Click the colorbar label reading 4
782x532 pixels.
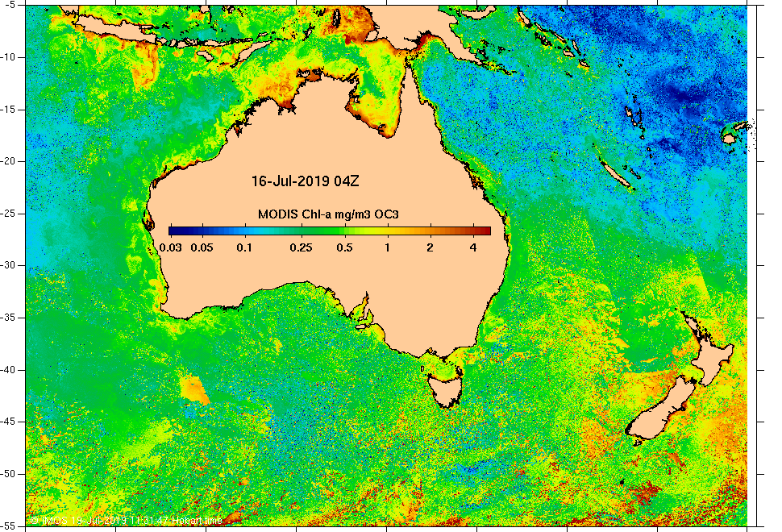coord(472,247)
